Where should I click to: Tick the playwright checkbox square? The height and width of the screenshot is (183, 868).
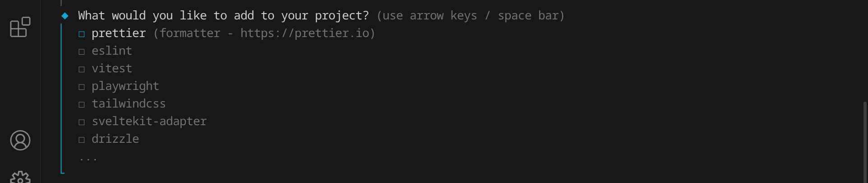click(x=82, y=87)
